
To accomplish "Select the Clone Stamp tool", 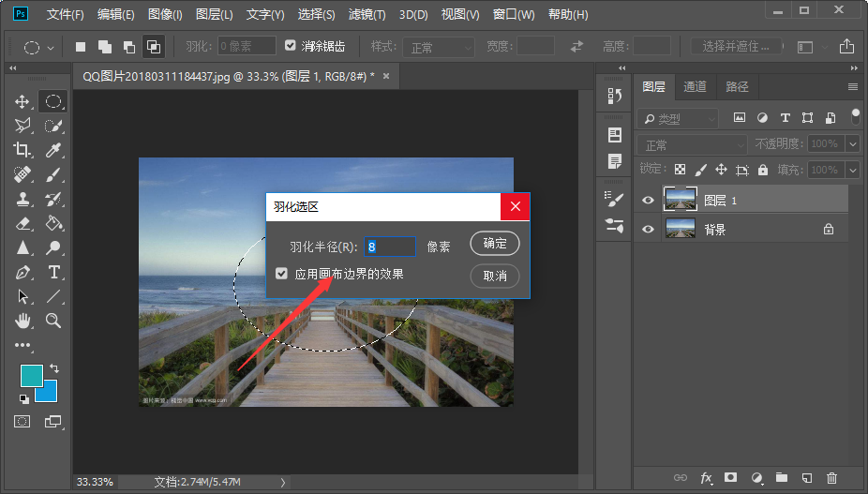I will click(x=22, y=199).
